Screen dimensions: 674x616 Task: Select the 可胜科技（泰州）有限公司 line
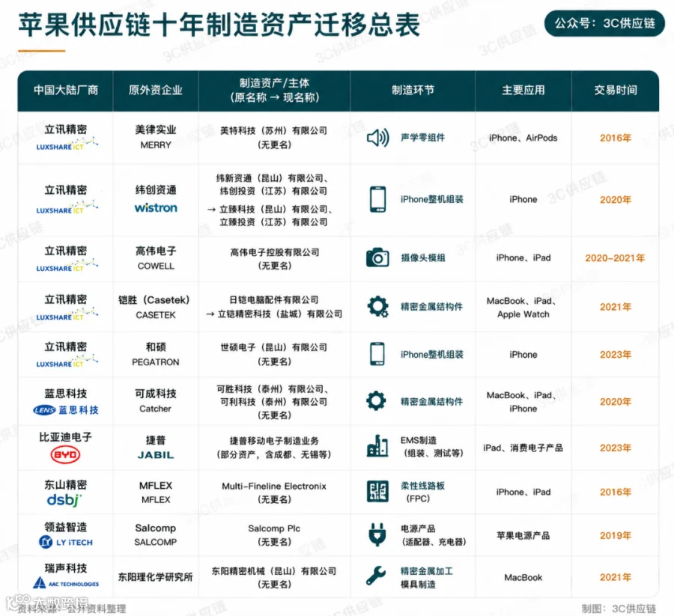click(x=273, y=389)
